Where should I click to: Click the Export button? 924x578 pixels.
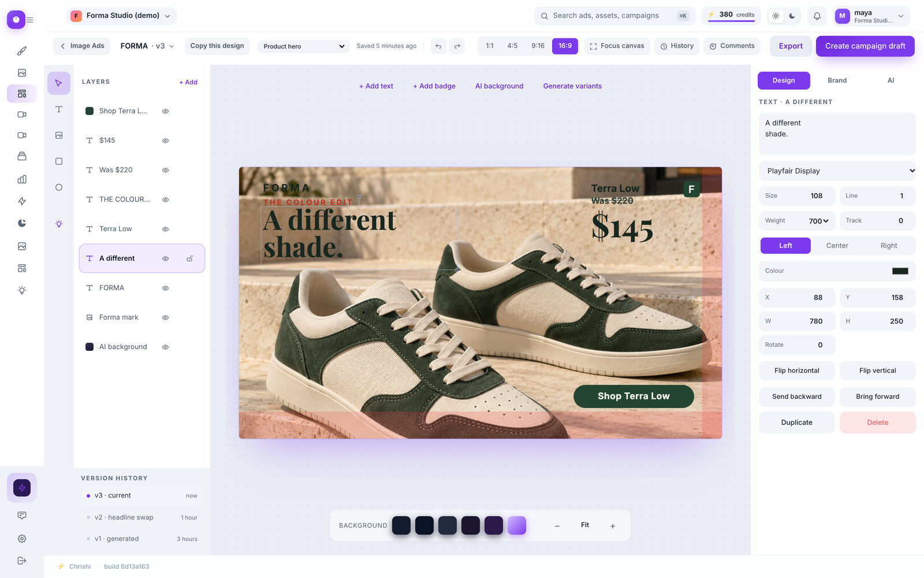[791, 46]
